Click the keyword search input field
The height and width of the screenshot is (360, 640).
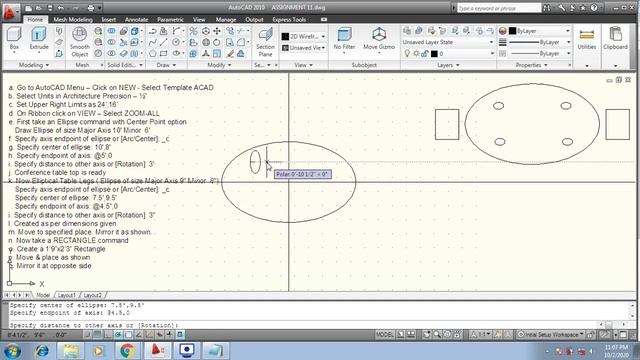coord(499,8)
